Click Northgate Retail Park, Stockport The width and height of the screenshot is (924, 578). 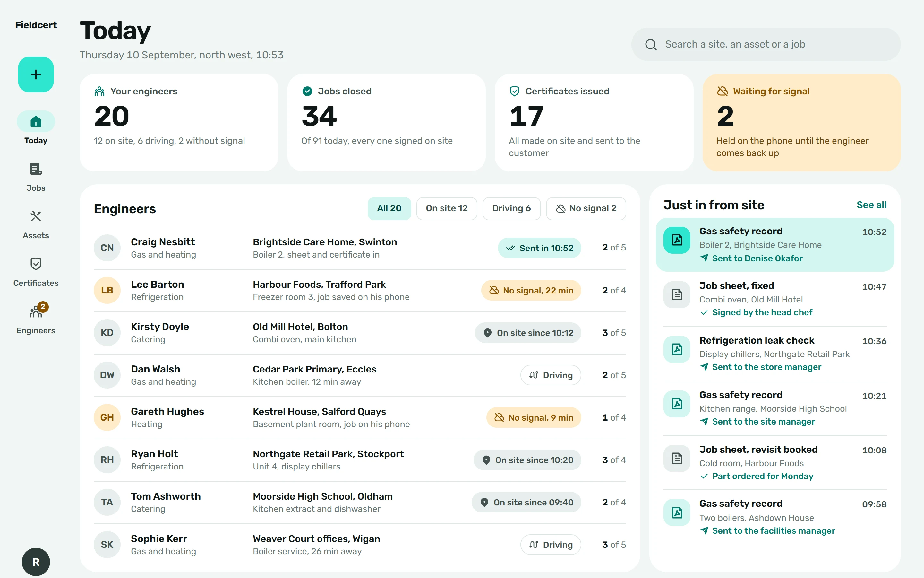(328, 454)
